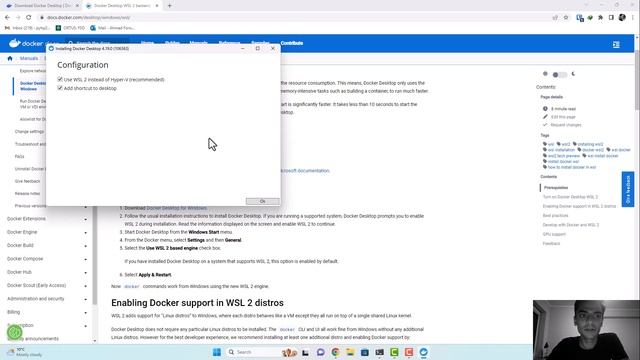The width and height of the screenshot is (640, 360).
Task: Open the Windows Start menu
Action: pos(217,352)
